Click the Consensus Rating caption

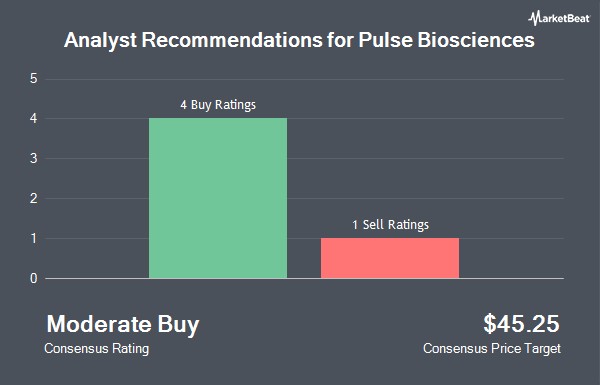click(96, 349)
